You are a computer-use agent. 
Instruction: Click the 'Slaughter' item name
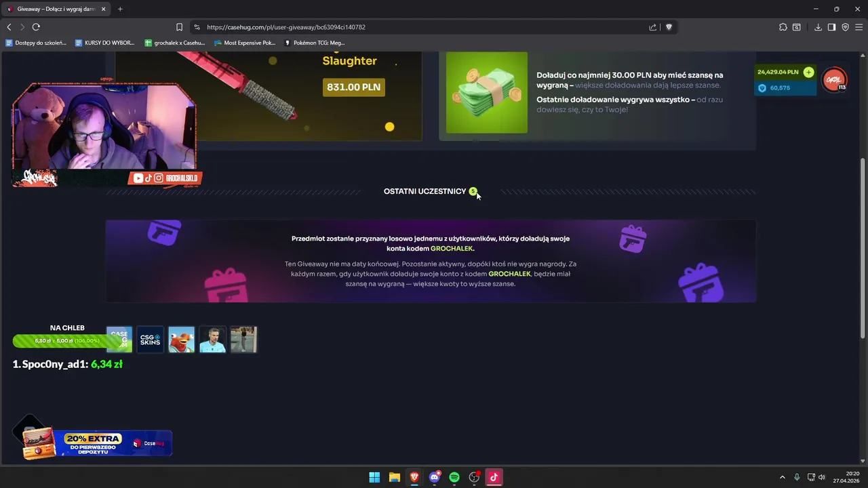click(x=349, y=61)
